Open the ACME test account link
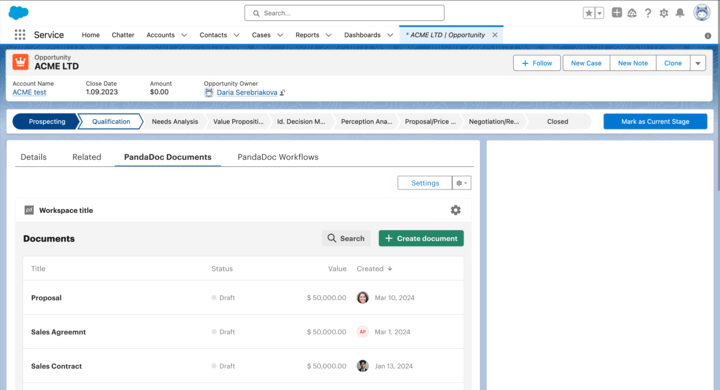The height and width of the screenshot is (390, 720). coord(29,92)
